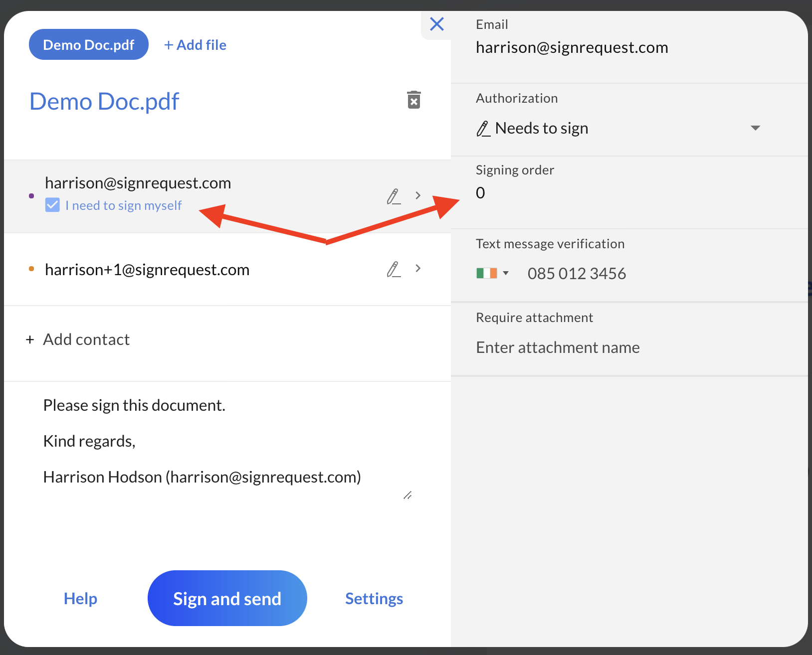
Task: Open the country flag selector dropdown
Action: click(x=493, y=273)
